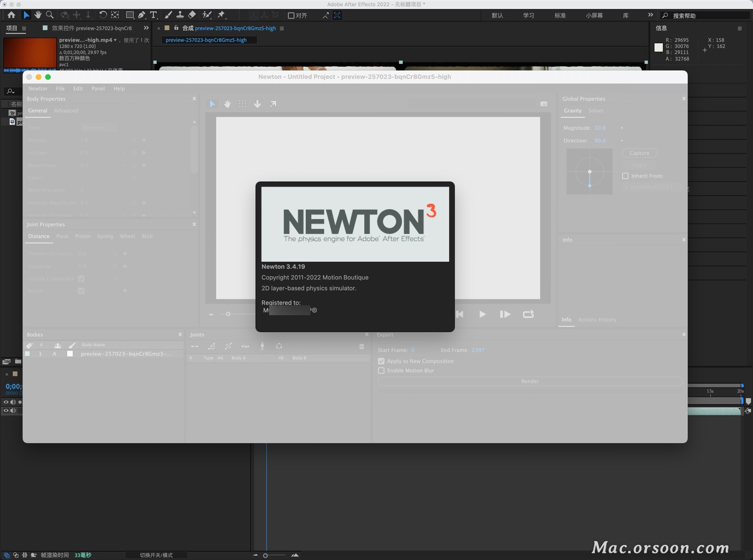Toggle the 对齐 snapping checkbox in After Effects
This screenshot has height=560, width=753.
coord(291,15)
